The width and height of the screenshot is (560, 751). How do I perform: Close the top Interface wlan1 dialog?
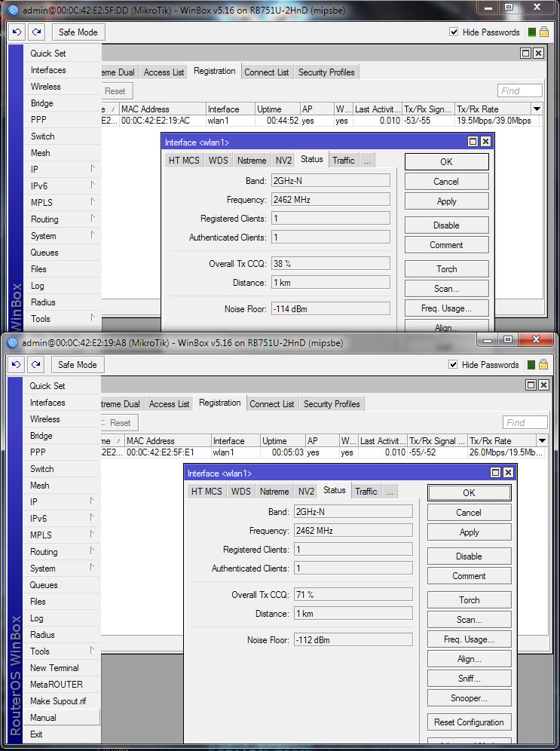[x=485, y=142]
